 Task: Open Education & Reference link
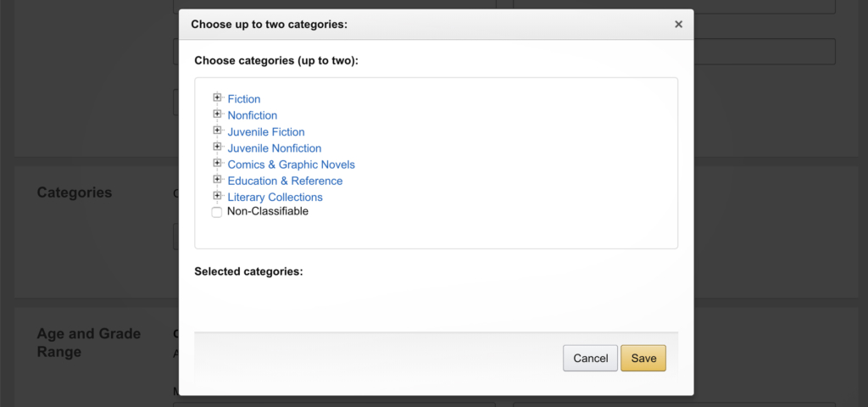click(285, 181)
